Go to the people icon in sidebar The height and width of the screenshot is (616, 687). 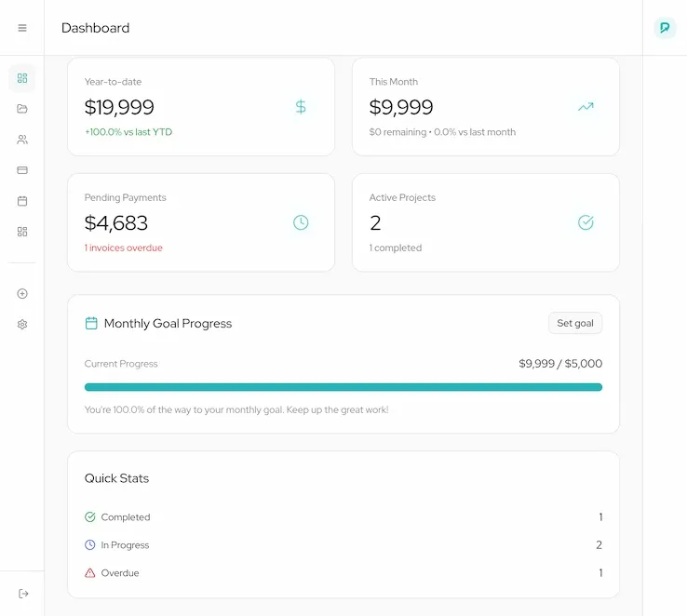point(22,140)
